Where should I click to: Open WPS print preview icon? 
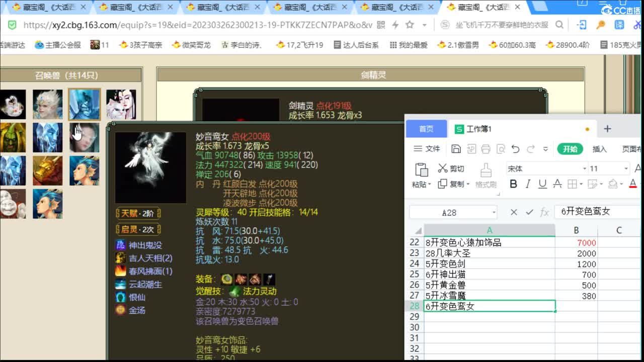pyautogui.click(x=501, y=149)
